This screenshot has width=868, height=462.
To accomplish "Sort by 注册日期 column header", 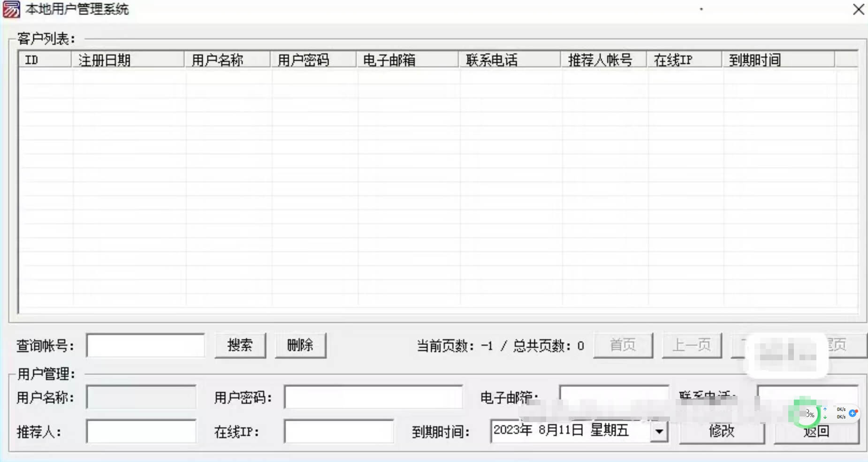I will tap(128, 60).
